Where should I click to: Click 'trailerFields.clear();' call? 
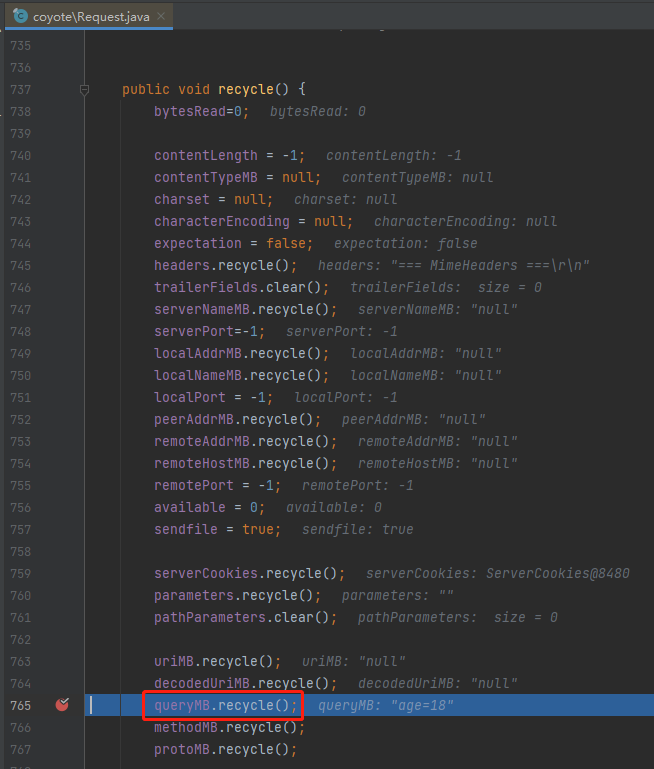click(x=241, y=287)
